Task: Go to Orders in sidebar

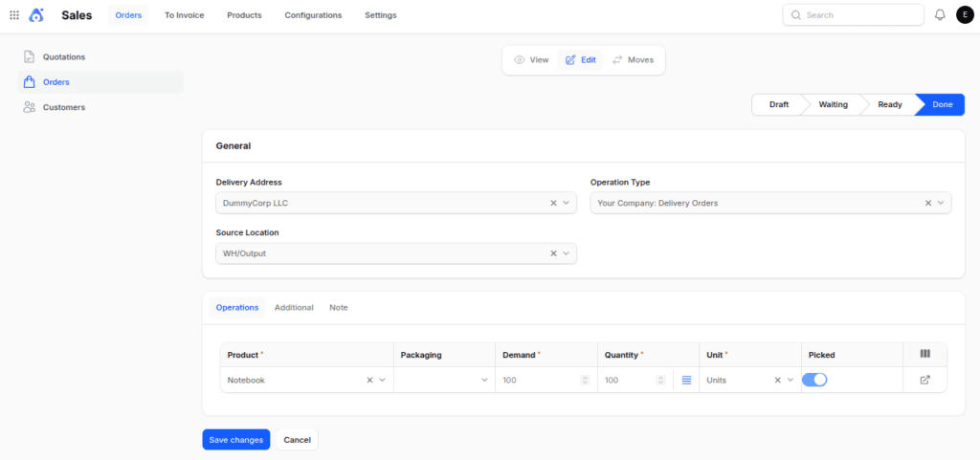Action: click(100, 81)
